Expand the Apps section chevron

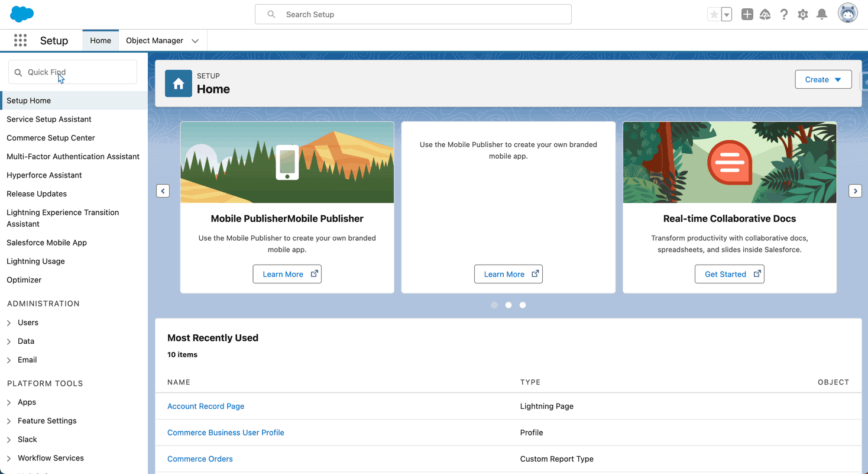coord(9,402)
